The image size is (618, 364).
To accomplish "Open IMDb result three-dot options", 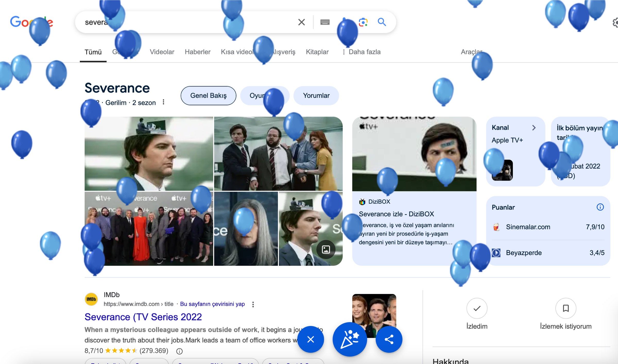I will coord(253,304).
